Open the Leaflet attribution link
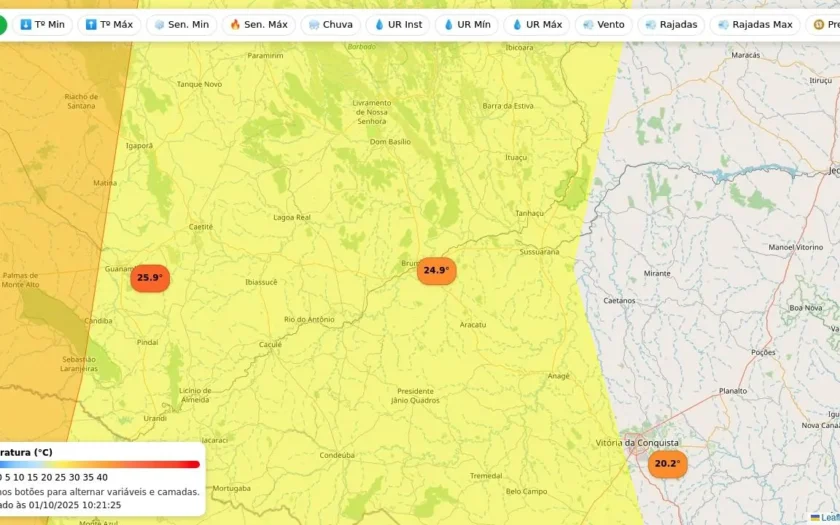The height and width of the screenshot is (525, 840). [826, 517]
